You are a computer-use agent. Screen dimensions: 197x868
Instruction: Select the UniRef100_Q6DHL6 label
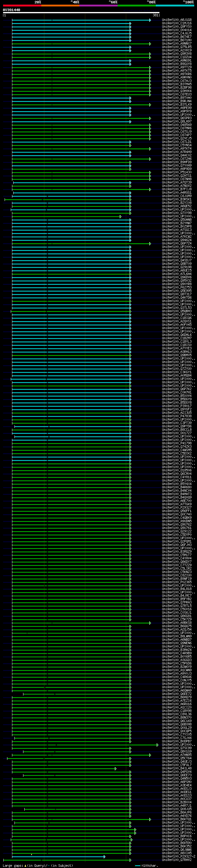(x=177, y=335)
